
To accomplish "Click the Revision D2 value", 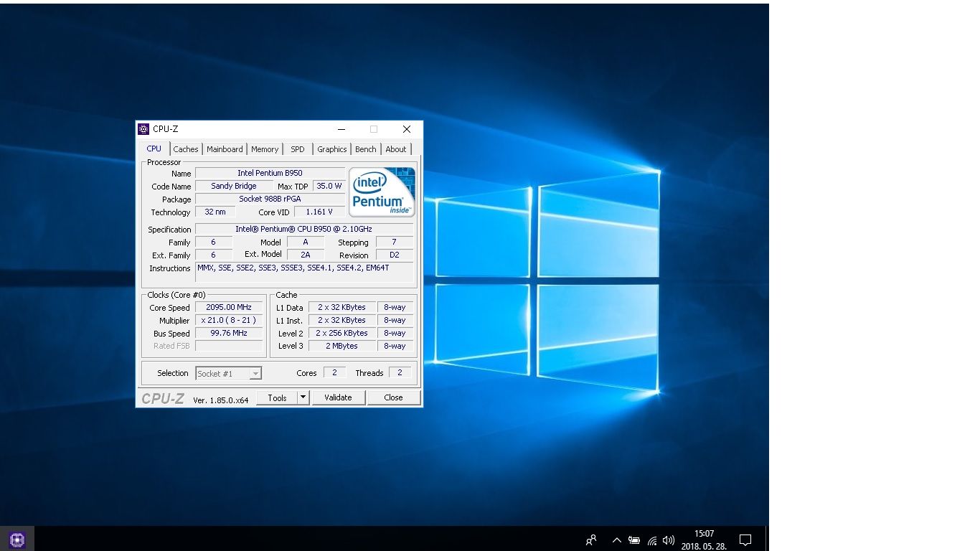I will click(395, 255).
